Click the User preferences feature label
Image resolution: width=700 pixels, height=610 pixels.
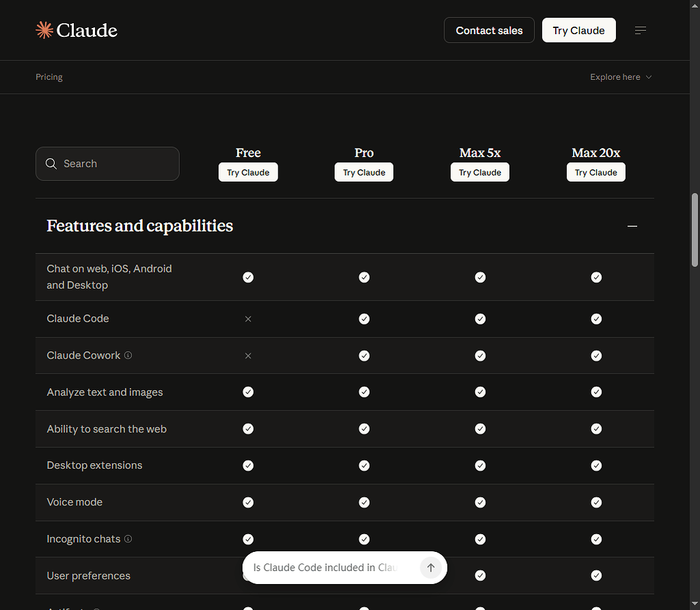88,576
